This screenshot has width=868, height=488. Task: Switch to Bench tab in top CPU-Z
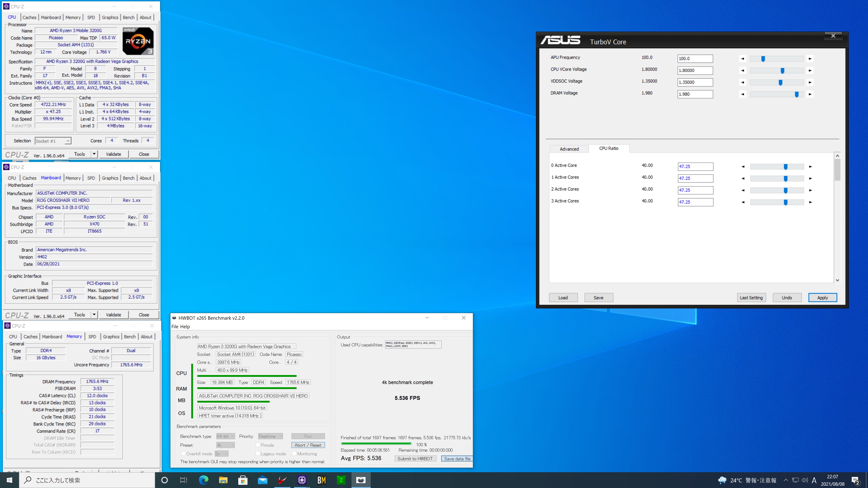coord(128,17)
